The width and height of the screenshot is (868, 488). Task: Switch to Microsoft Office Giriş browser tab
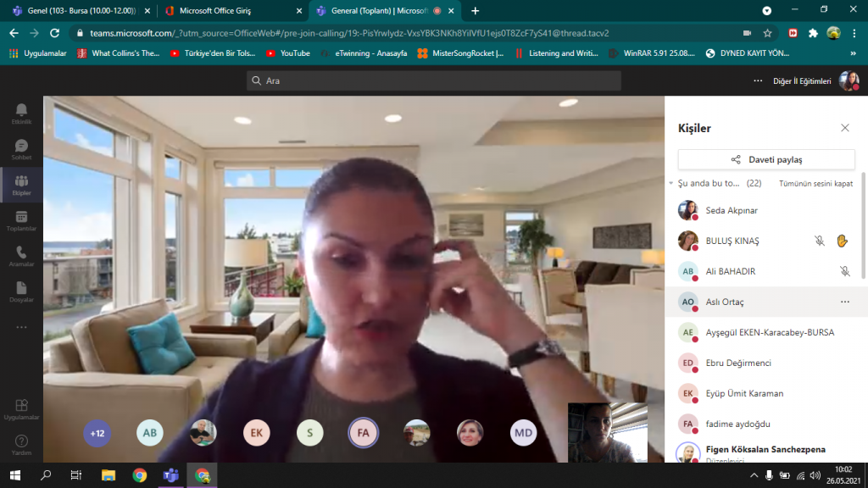[x=227, y=11]
